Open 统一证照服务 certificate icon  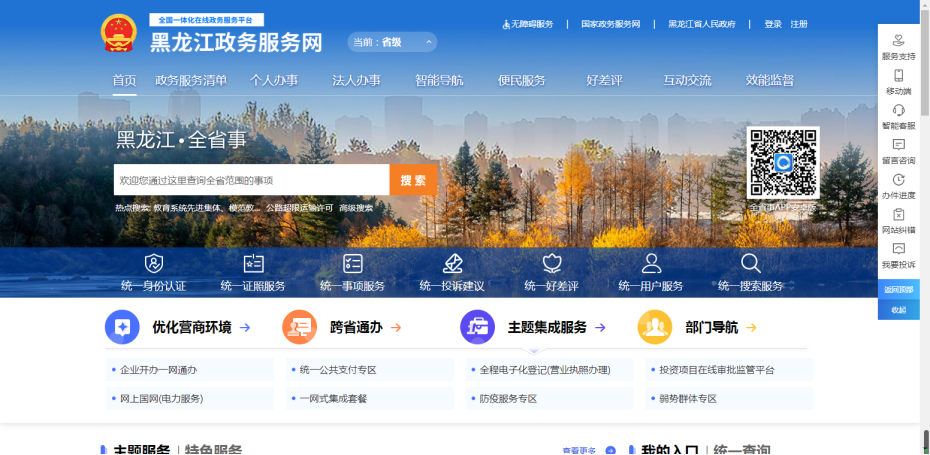tap(253, 263)
